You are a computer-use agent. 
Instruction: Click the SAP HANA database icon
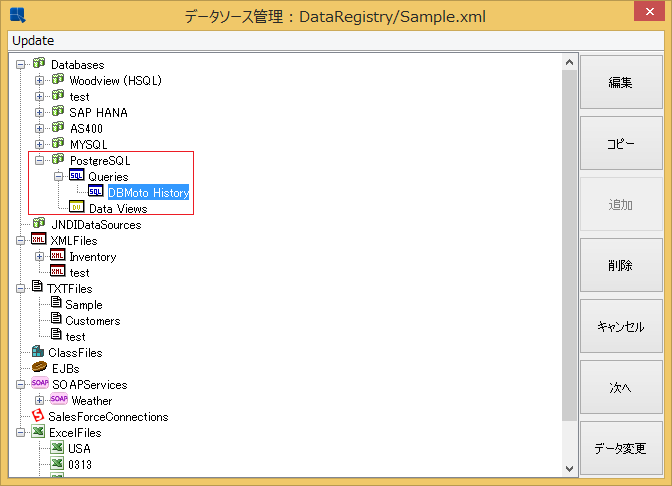coord(58,111)
